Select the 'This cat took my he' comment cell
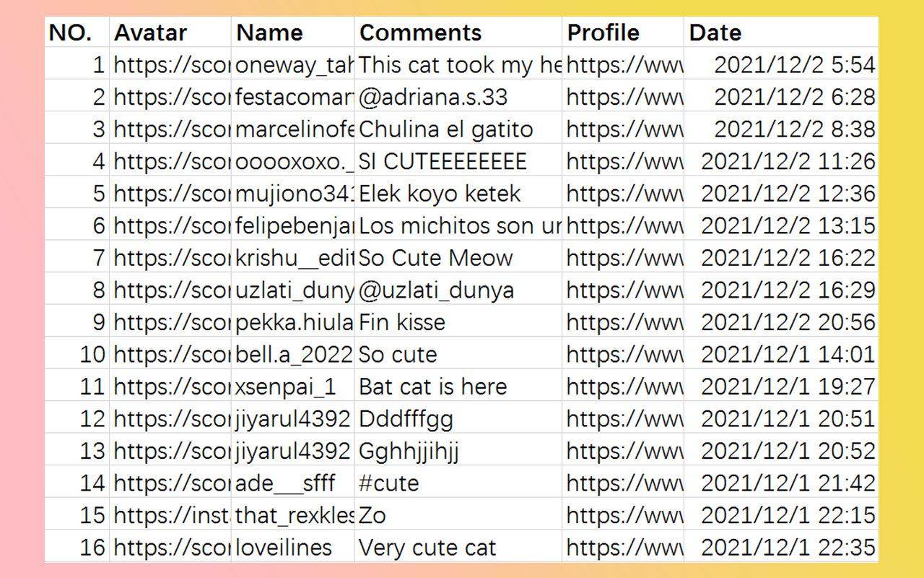 458,65
